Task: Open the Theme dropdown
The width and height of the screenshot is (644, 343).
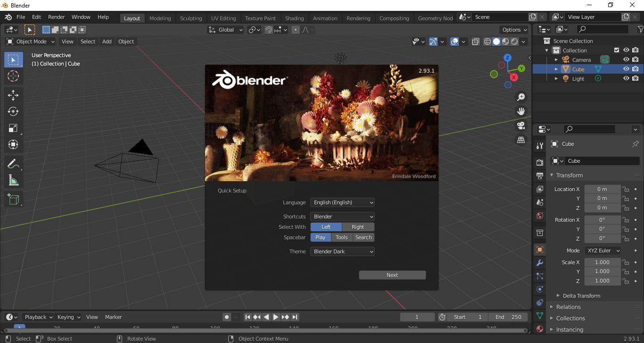Action: click(x=342, y=251)
